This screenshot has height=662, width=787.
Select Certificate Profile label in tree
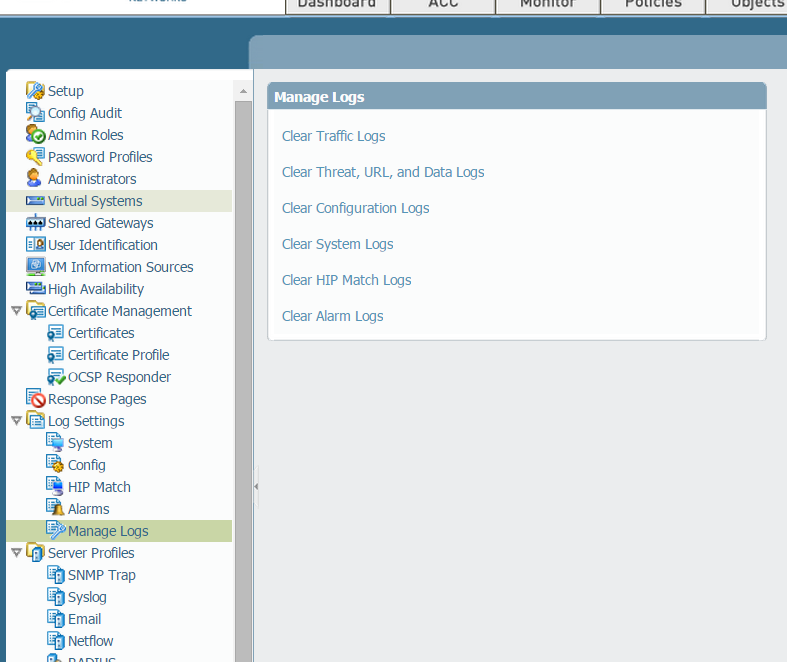[x=118, y=355]
